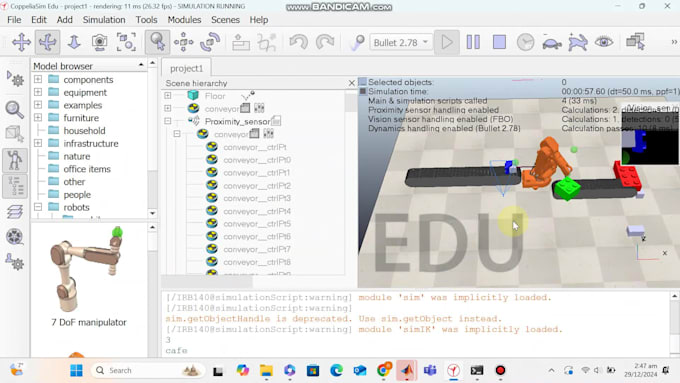Open the Simulation menu

point(104,20)
